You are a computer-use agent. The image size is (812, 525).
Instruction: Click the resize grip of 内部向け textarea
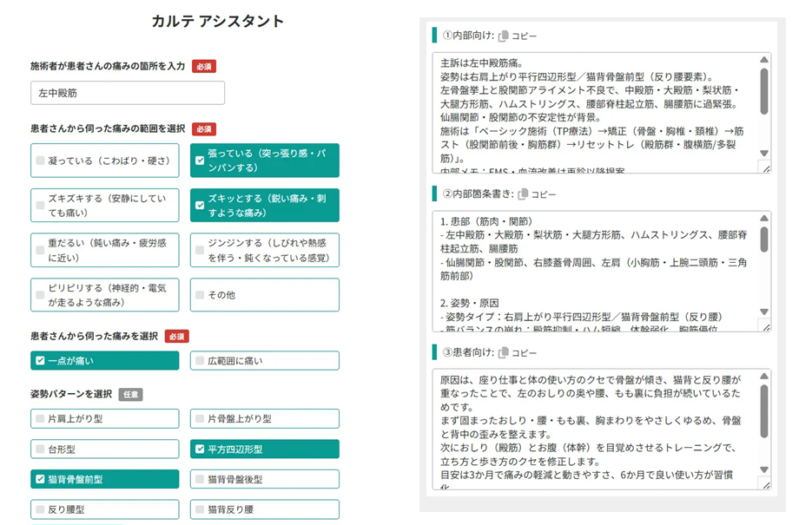[x=766, y=168]
